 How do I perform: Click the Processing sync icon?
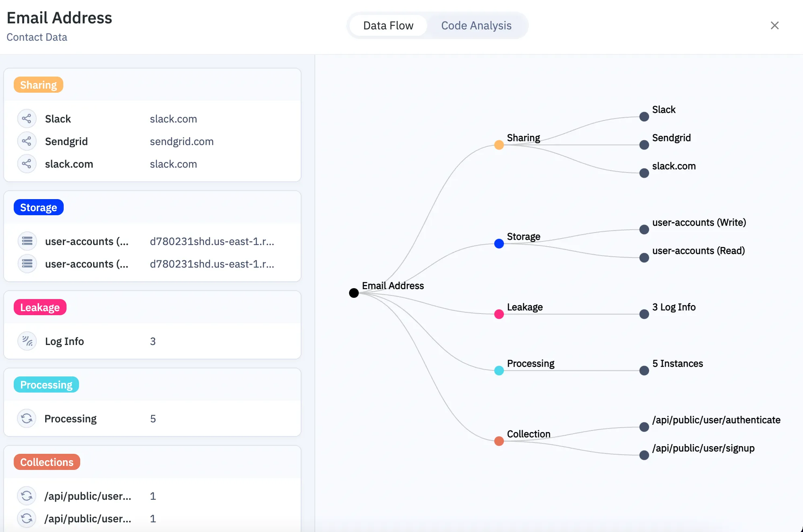[27, 418]
